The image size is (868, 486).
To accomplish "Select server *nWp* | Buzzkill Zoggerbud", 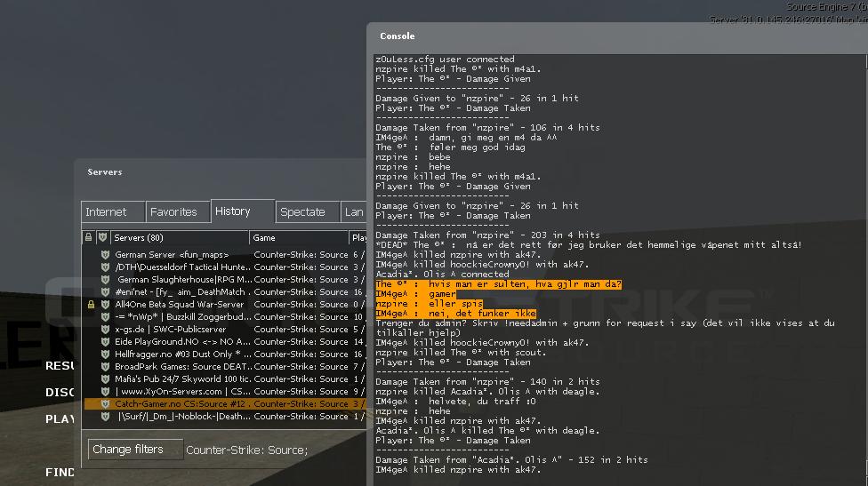I will click(x=224, y=317).
